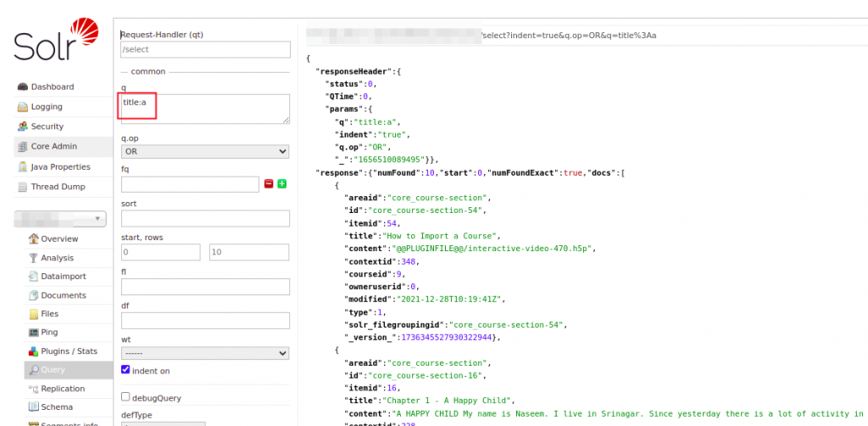868x426 pixels.
Task: Click the Analysis funnel icon
Action: [x=33, y=258]
